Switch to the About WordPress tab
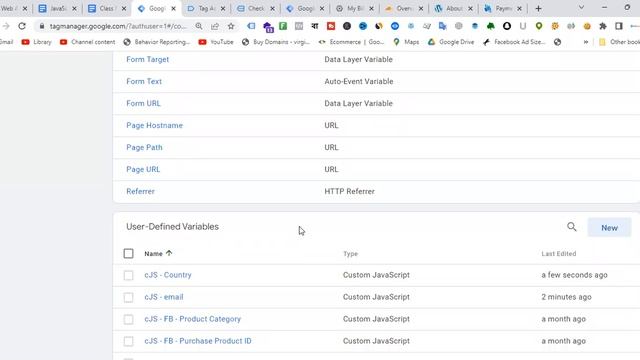The height and width of the screenshot is (360, 640). tap(453, 9)
